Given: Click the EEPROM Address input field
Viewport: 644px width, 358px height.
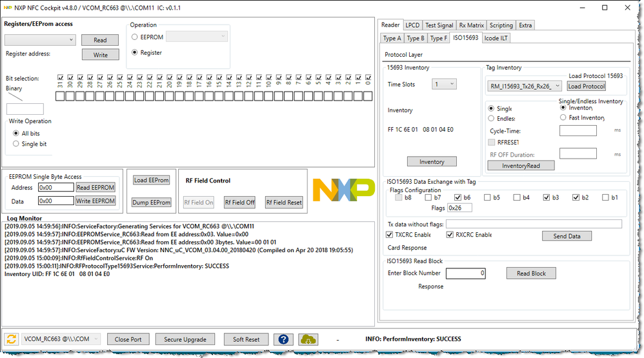Looking at the screenshot, I should (56, 188).
